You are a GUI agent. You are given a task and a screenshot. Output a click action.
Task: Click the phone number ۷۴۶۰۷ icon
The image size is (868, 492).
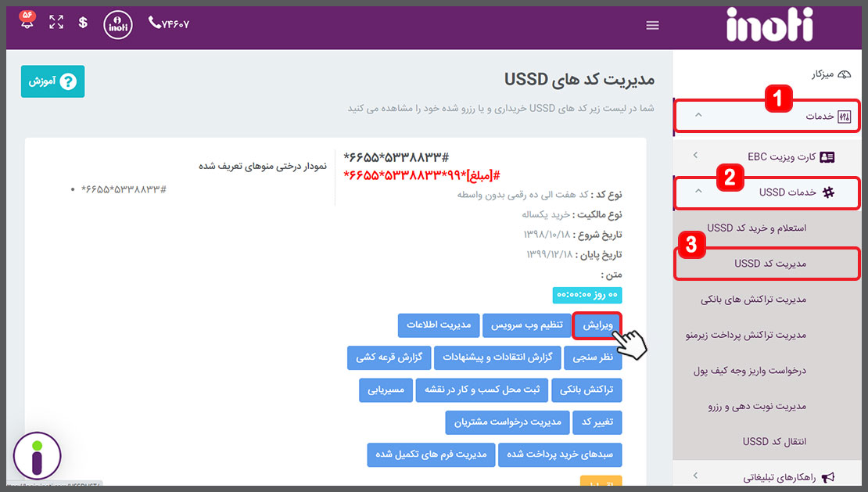[169, 23]
